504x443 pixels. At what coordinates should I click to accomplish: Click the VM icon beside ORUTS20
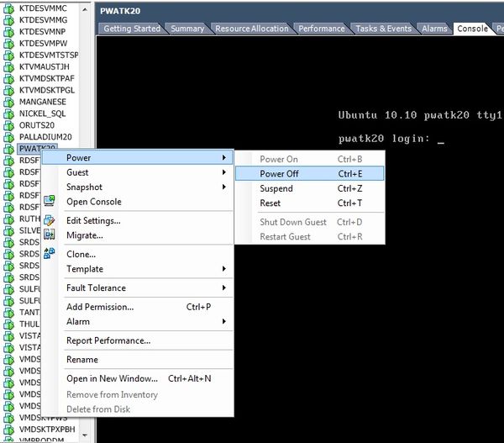11,125
